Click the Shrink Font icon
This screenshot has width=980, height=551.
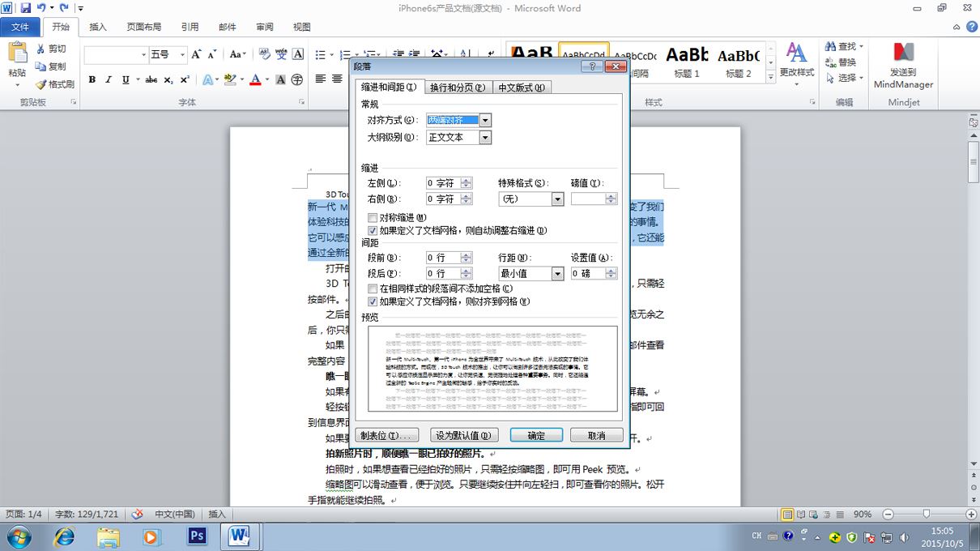tap(213, 54)
